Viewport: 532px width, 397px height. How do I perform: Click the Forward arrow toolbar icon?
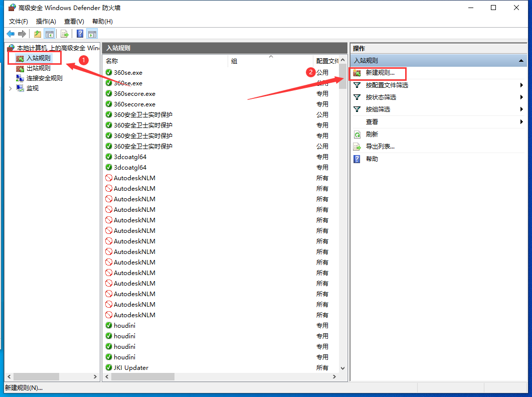[x=22, y=34]
